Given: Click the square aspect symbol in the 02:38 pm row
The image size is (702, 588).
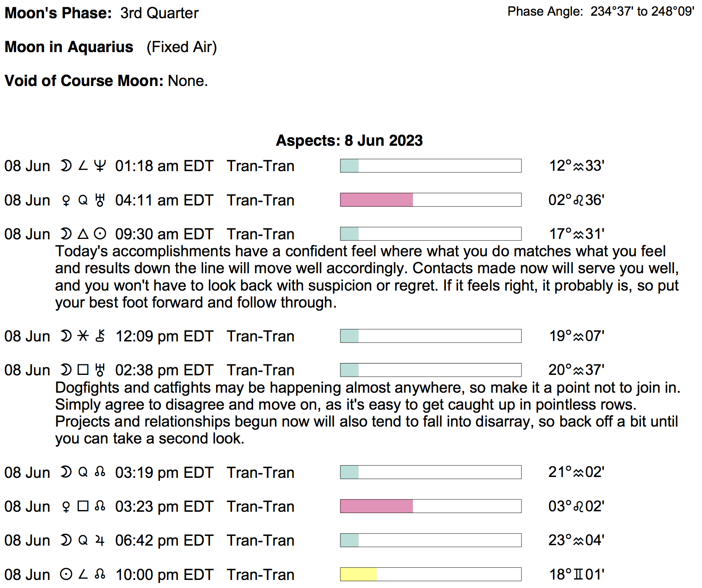Looking at the screenshot, I should tap(83, 370).
